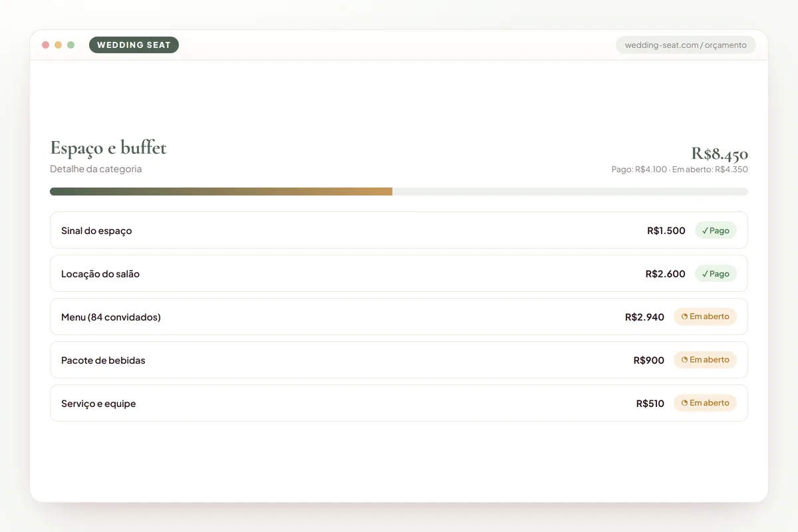Viewport: 798px width, 532px height.
Task: Click the budget progress bar filled portion
Action: click(x=221, y=192)
